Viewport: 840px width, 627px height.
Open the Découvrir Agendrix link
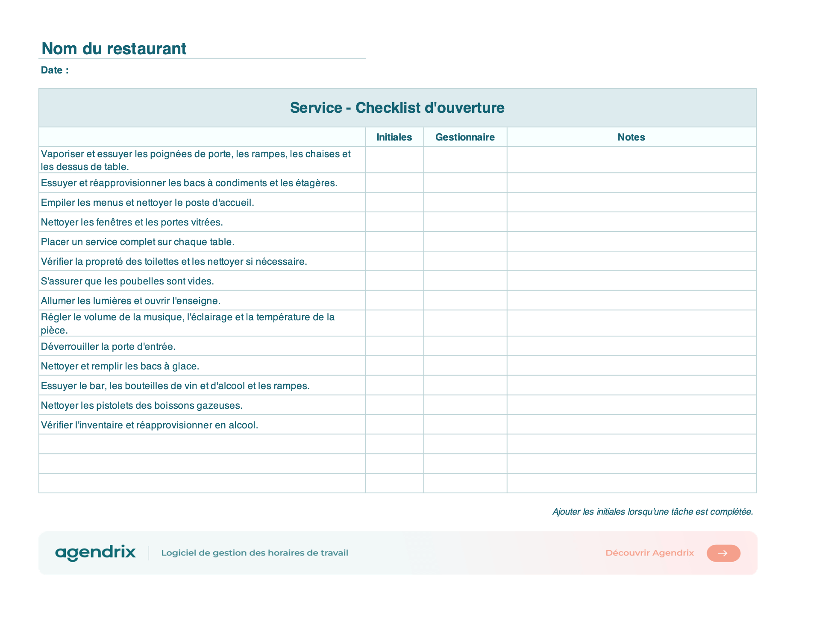tap(649, 553)
